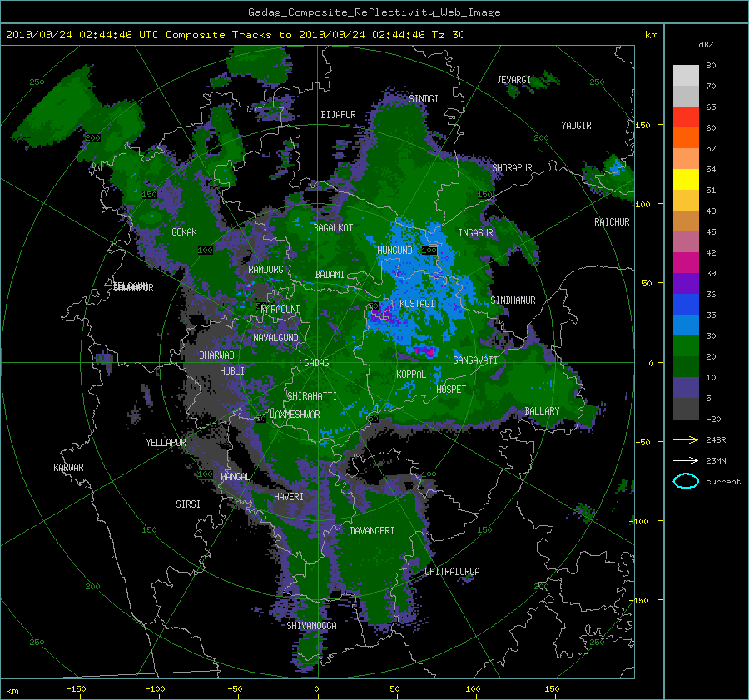Click the 'GOKAK' city label
This screenshot has height=700, width=749.
[184, 232]
